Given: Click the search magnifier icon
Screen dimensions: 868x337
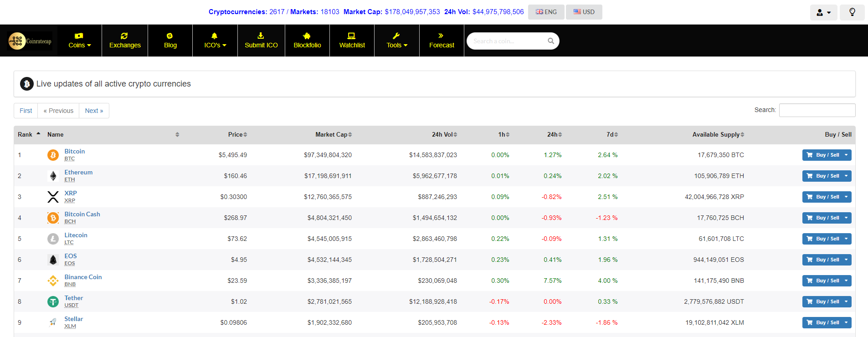Looking at the screenshot, I should click(x=551, y=41).
